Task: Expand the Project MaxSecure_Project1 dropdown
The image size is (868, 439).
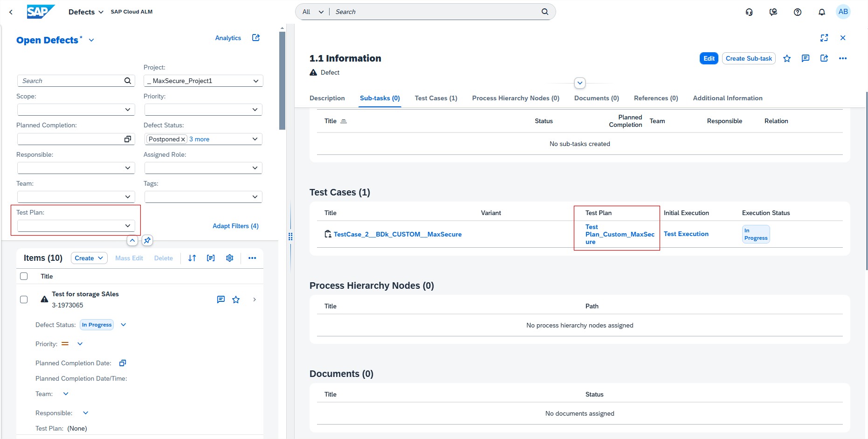Action: point(255,81)
